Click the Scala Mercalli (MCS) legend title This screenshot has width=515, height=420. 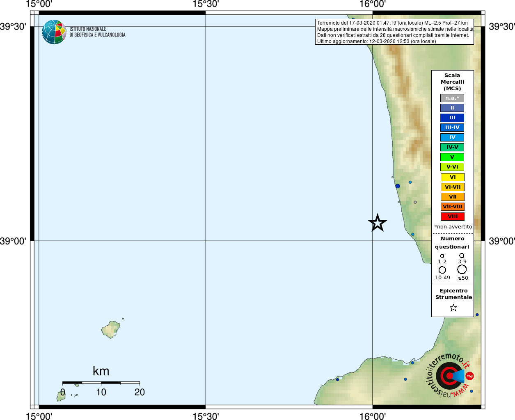453,82
